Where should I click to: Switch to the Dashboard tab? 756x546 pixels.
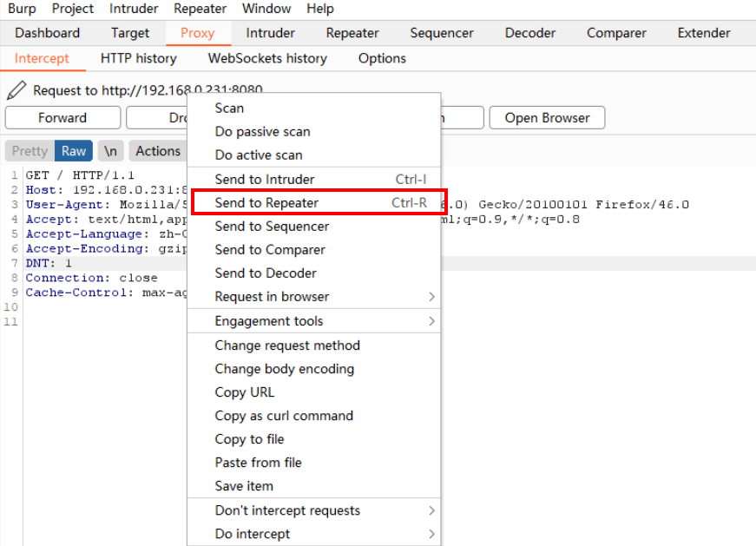[47, 33]
